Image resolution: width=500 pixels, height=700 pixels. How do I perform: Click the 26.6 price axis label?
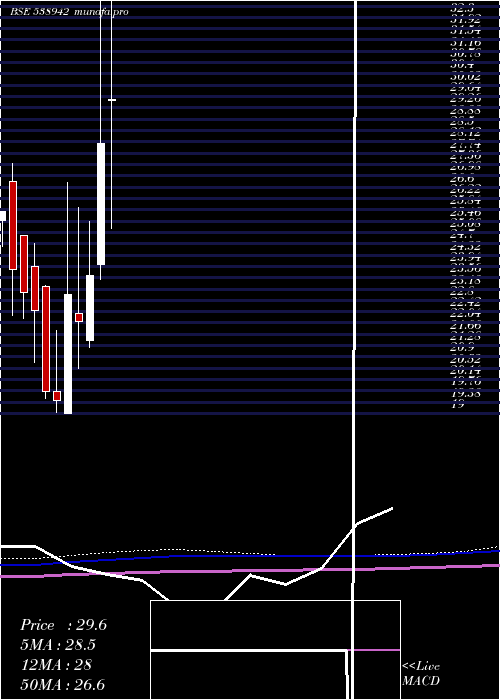click(462, 179)
